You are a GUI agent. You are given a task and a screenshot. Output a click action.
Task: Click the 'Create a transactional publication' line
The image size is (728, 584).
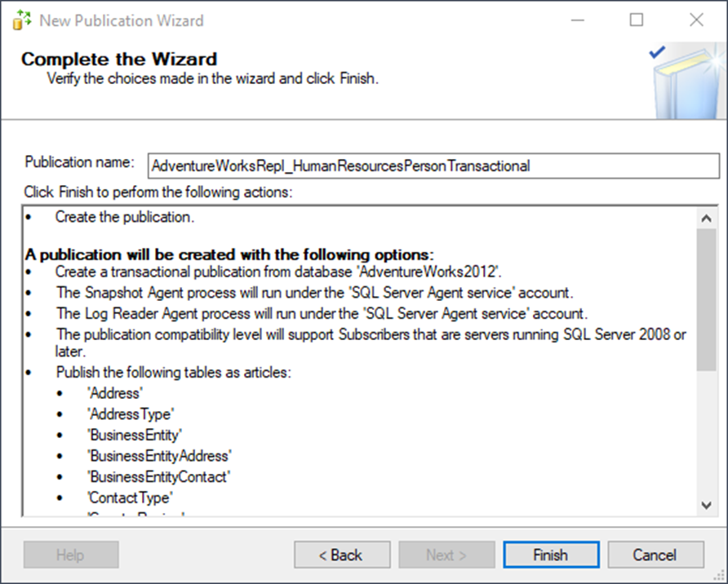coord(278,272)
